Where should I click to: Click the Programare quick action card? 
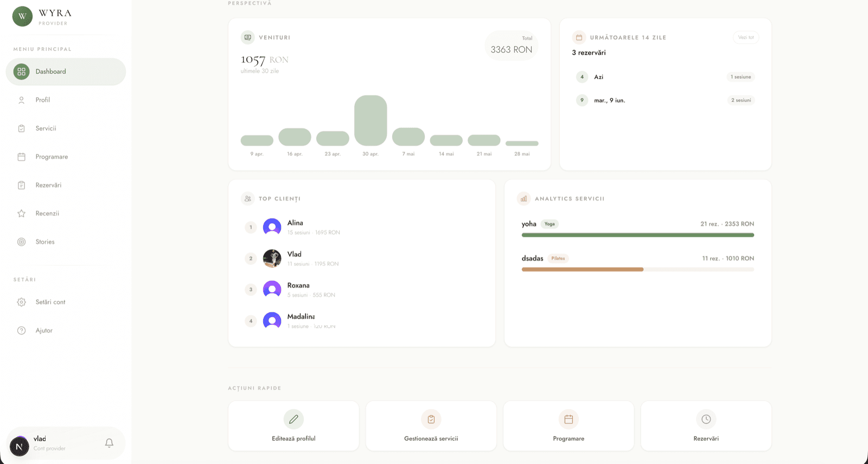coord(569,426)
